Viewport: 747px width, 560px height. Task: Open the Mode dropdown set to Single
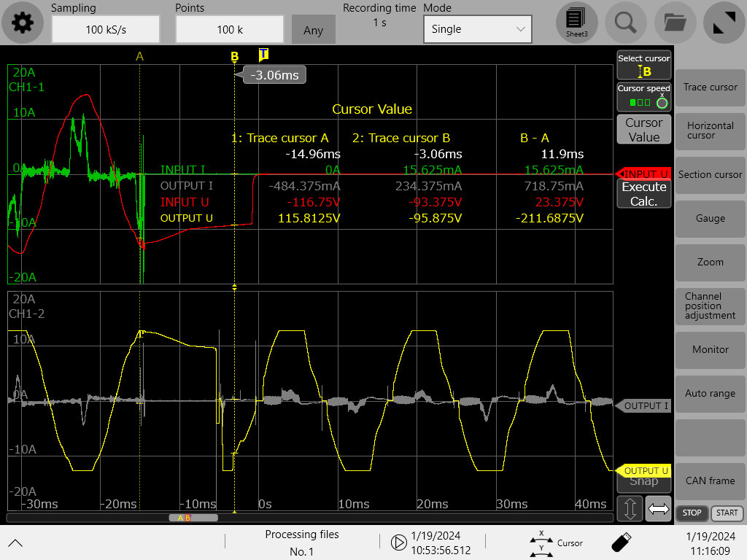(x=477, y=29)
